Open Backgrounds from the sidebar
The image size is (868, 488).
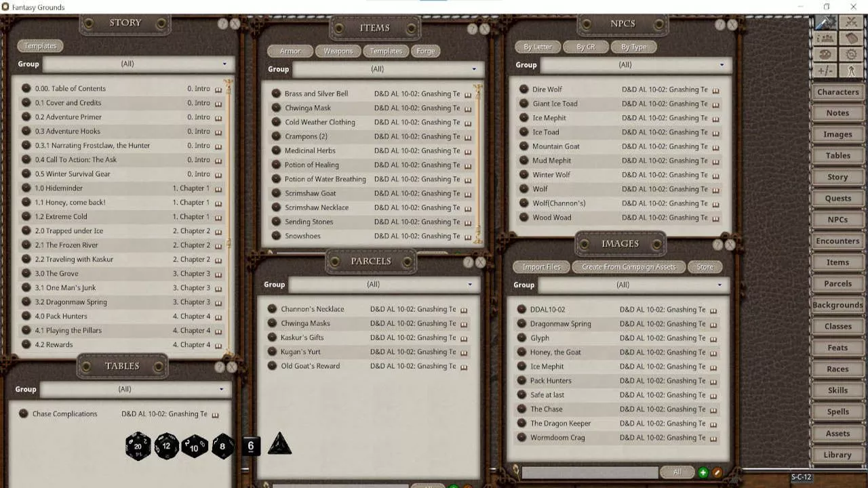[837, 305]
